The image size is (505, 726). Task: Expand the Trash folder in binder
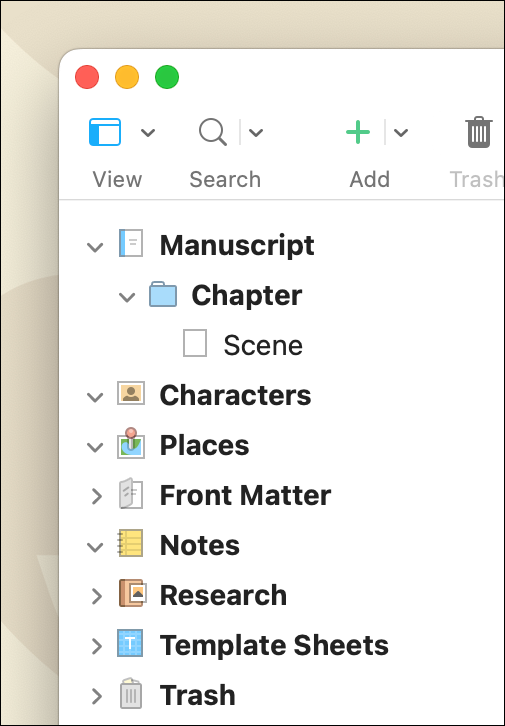point(97,696)
